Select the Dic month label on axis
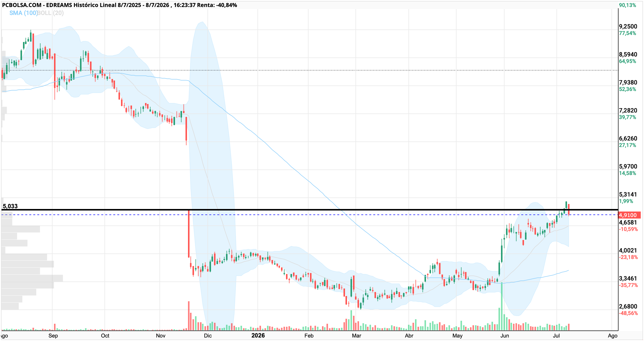644x341 pixels. [208, 336]
